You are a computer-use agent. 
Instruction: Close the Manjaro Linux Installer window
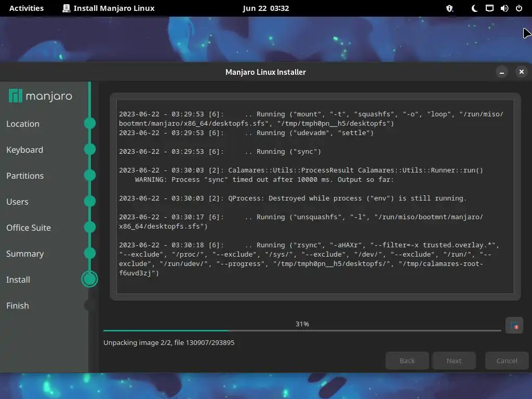tap(522, 72)
